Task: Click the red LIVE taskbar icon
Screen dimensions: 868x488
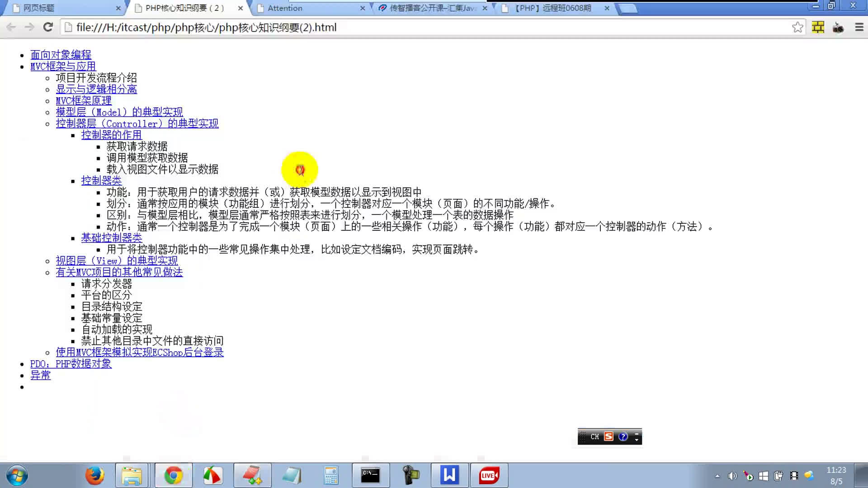Action: [489, 475]
